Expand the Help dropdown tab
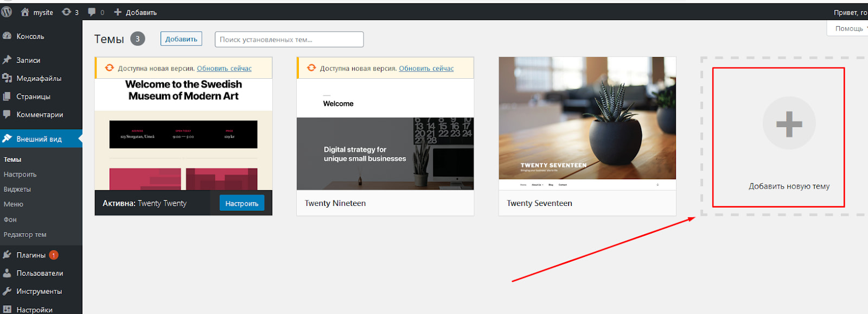Image resolution: width=868 pixels, height=314 pixels. 849,28
